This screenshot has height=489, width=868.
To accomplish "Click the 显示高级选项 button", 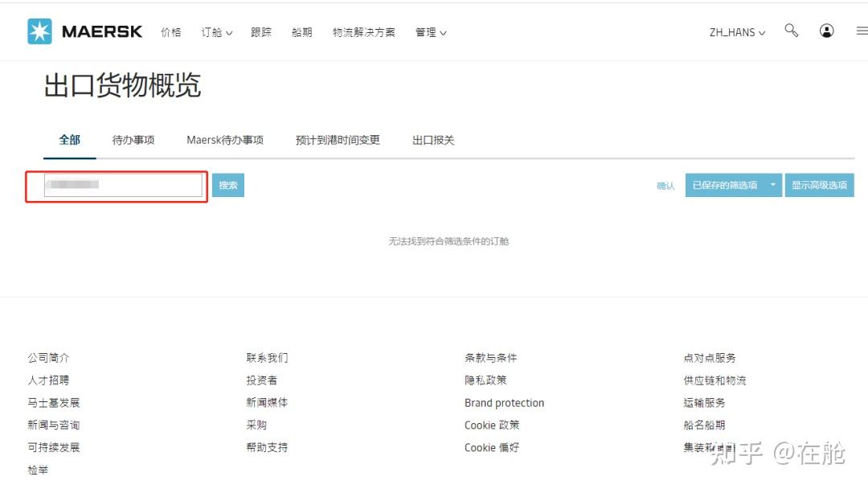I will tap(819, 184).
